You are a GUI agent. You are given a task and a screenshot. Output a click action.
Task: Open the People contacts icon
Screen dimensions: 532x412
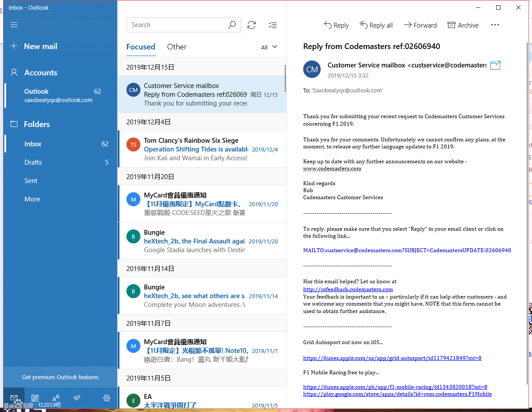(56, 398)
